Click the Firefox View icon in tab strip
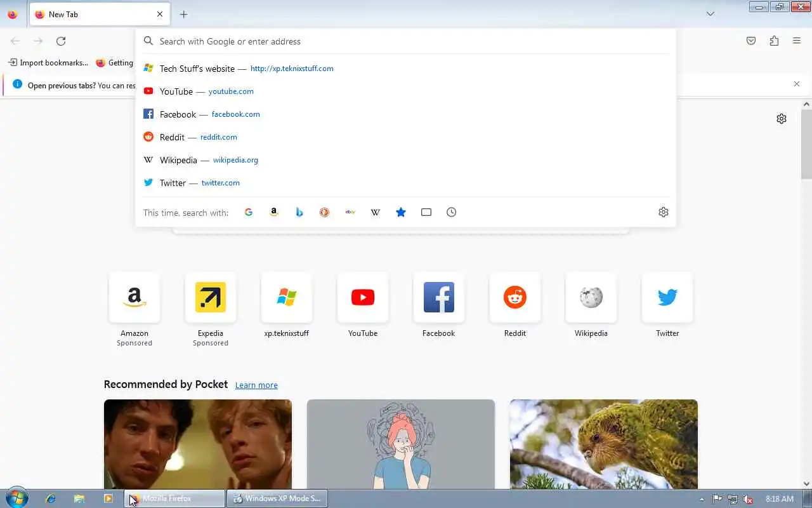 point(12,14)
